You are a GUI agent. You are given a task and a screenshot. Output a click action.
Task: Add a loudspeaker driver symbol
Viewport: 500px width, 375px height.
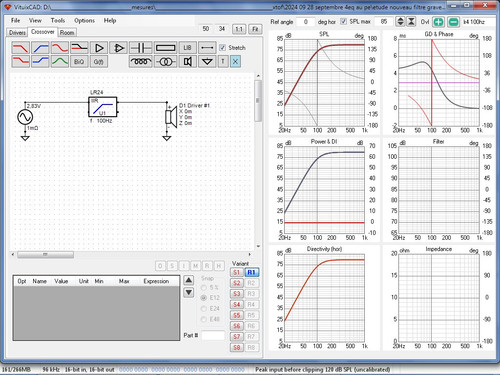click(x=187, y=61)
